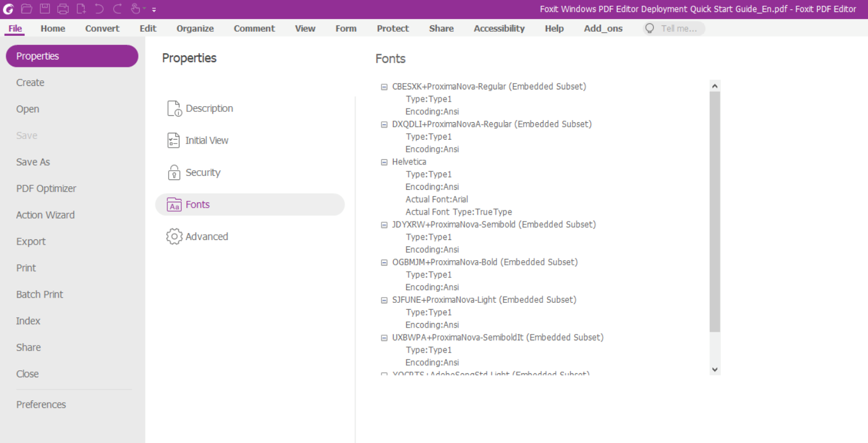Image resolution: width=868 pixels, height=443 pixels.
Task: Open the Form ribbon tab
Action: 346,28
